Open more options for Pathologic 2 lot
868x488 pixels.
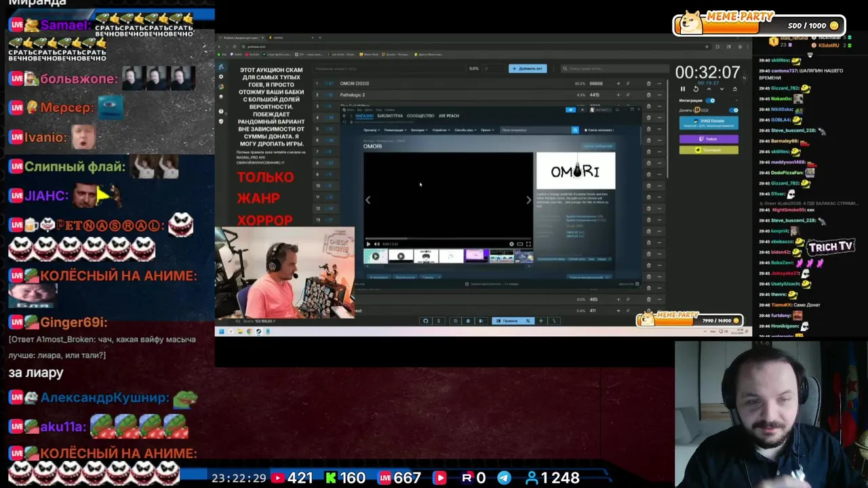pos(658,95)
